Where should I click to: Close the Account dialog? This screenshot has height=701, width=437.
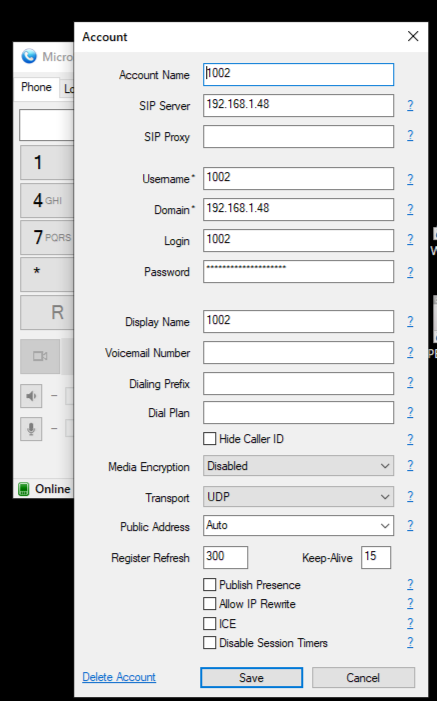tap(413, 36)
